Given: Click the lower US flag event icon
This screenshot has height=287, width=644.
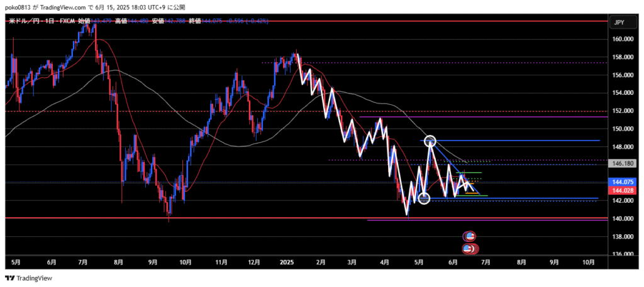Looking at the screenshot, I should [468, 249].
